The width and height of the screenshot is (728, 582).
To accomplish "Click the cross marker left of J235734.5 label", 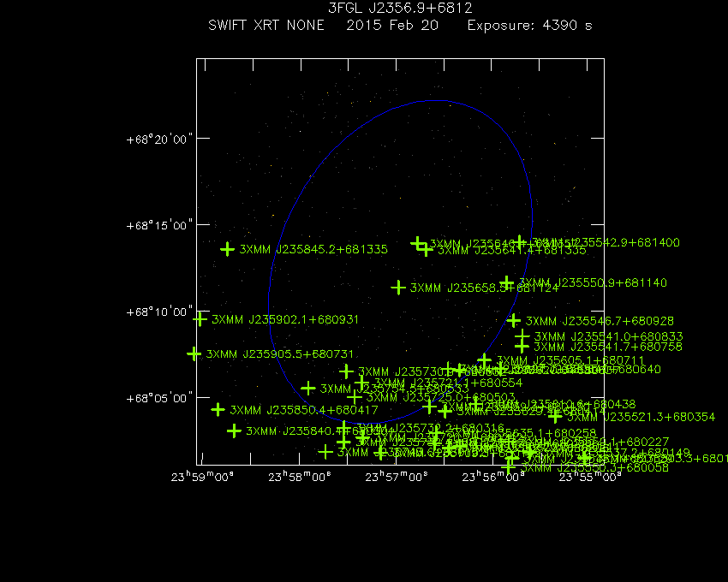I will (307, 389).
